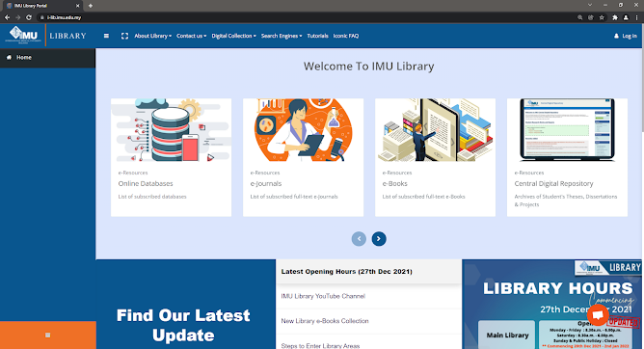Expand the Contact us dropdown
The width and height of the screenshot is (644, 349).
192,36
